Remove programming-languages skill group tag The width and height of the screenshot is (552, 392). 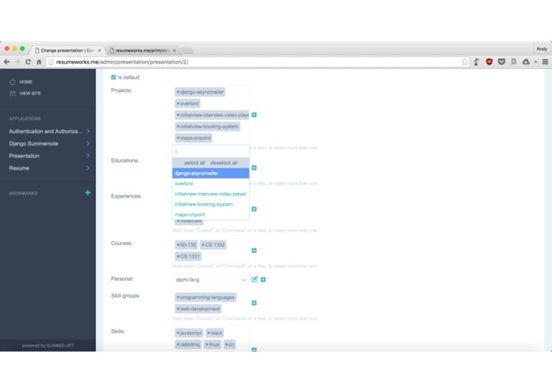(178, 298)
